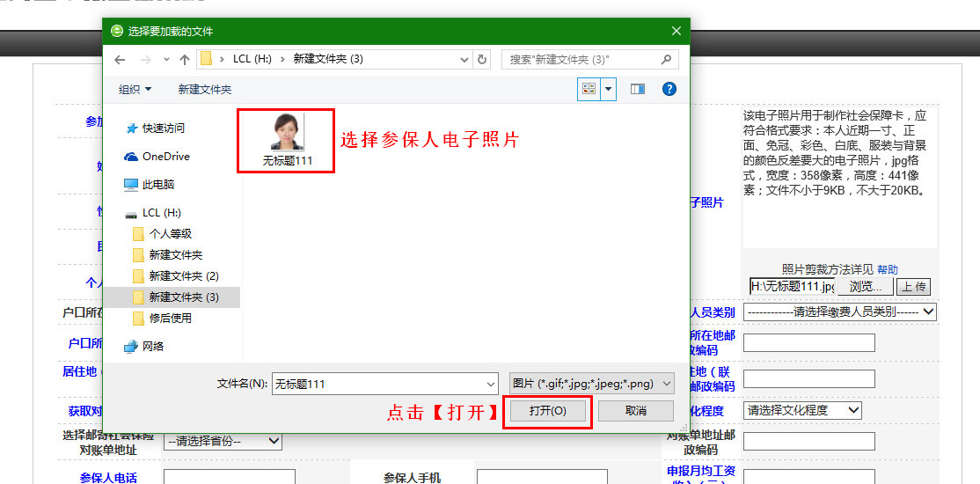
Task: Open the 请选择文化程度 dropdown
Action: (x=802, y=410)
